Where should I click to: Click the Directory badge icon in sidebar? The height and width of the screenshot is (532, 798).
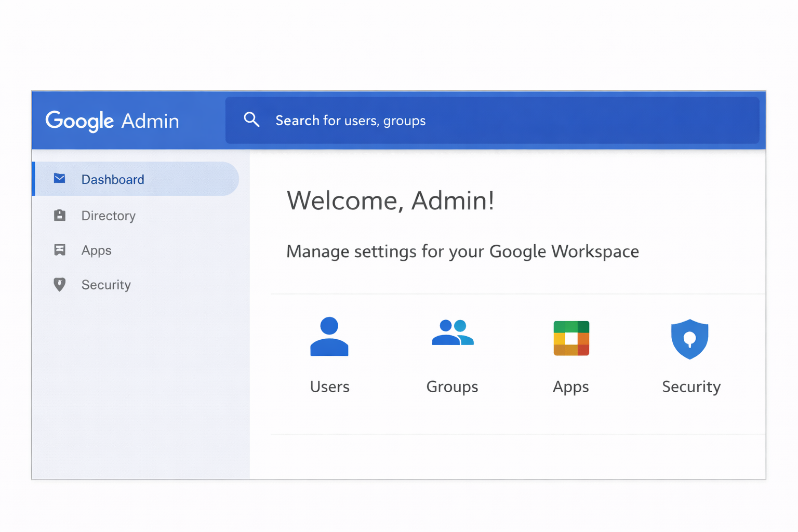click(x=60, y=215)
